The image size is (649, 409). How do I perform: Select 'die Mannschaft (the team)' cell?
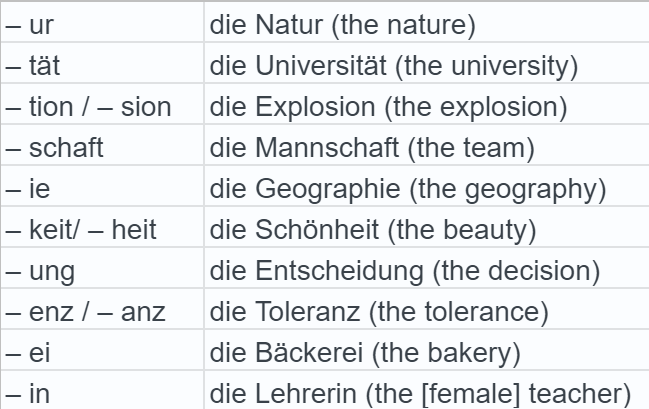coord(373,149)
